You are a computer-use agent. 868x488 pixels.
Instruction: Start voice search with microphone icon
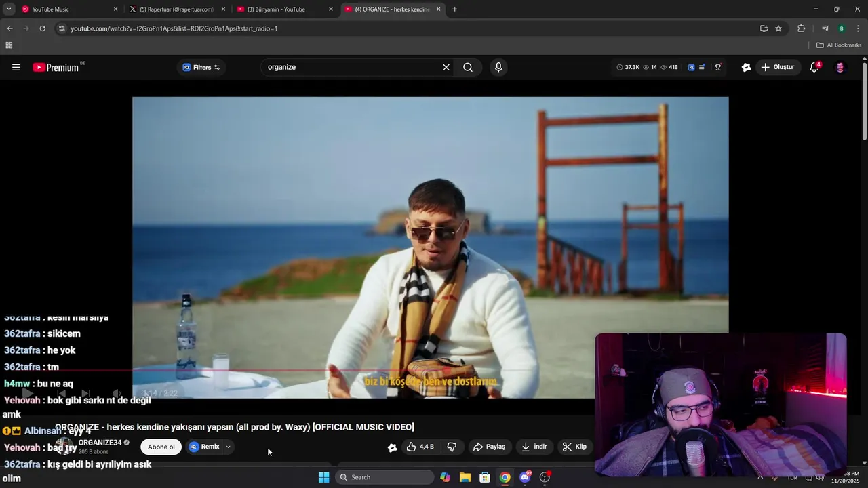pos(498,67)
